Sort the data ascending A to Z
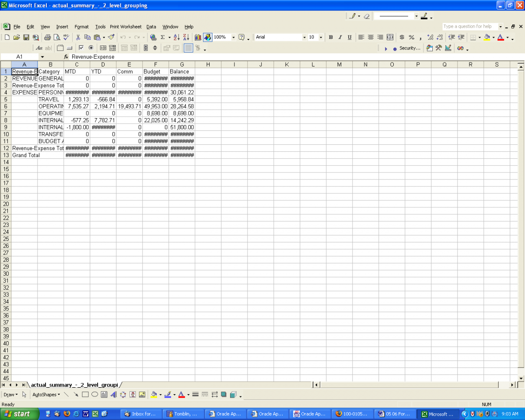The height and width of the screenshot is (420, 525). 177,37
